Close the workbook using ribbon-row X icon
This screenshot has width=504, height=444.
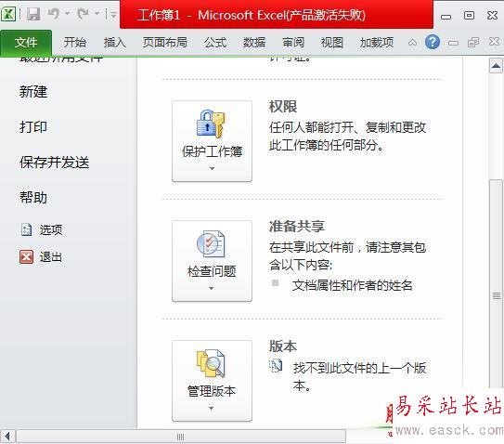(495, 42)
